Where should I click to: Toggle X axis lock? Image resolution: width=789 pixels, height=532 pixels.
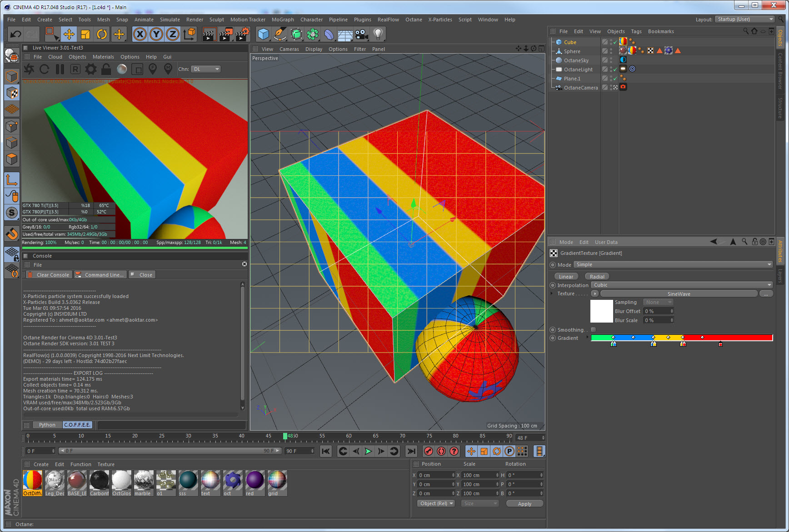140,34
